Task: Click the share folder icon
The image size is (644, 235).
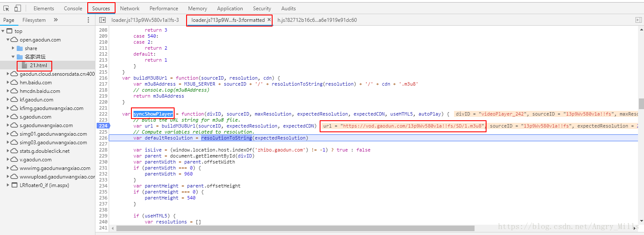Action: coord(20,48)
